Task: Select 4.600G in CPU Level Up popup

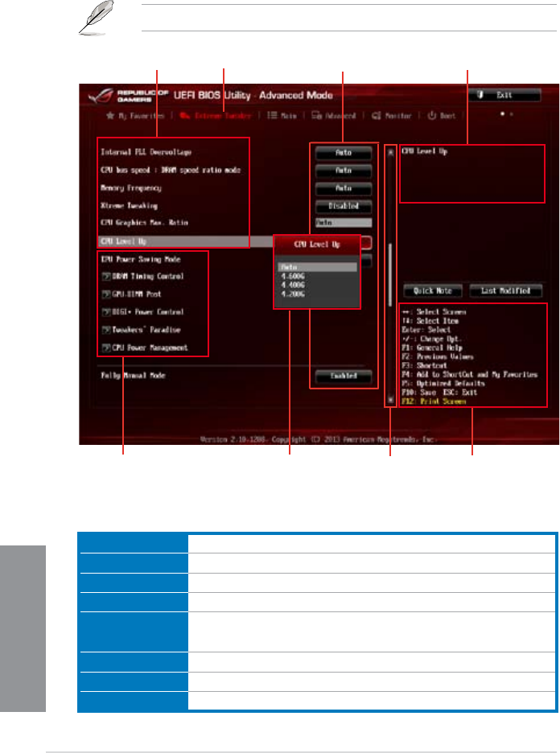Action: click(293, 276)
